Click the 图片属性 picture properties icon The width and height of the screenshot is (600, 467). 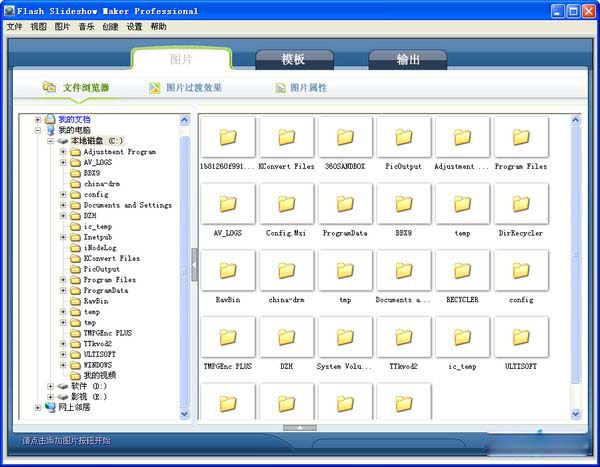[x=281, y=88]
